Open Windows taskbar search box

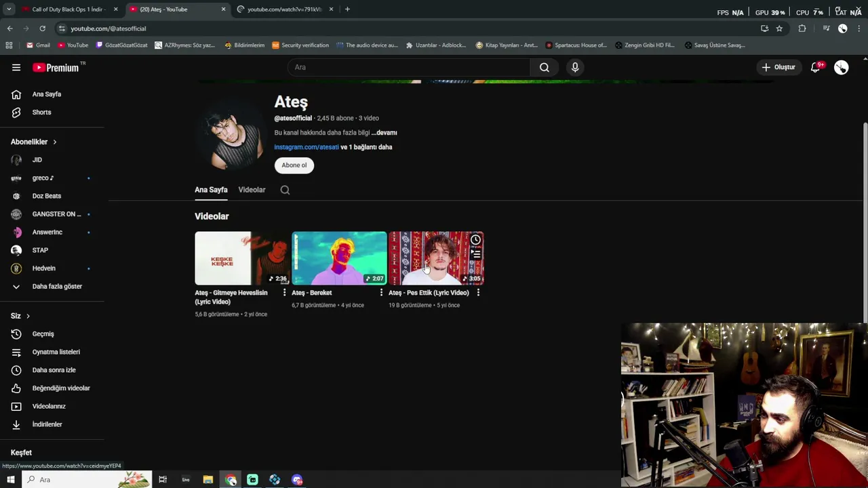[86, 480]
